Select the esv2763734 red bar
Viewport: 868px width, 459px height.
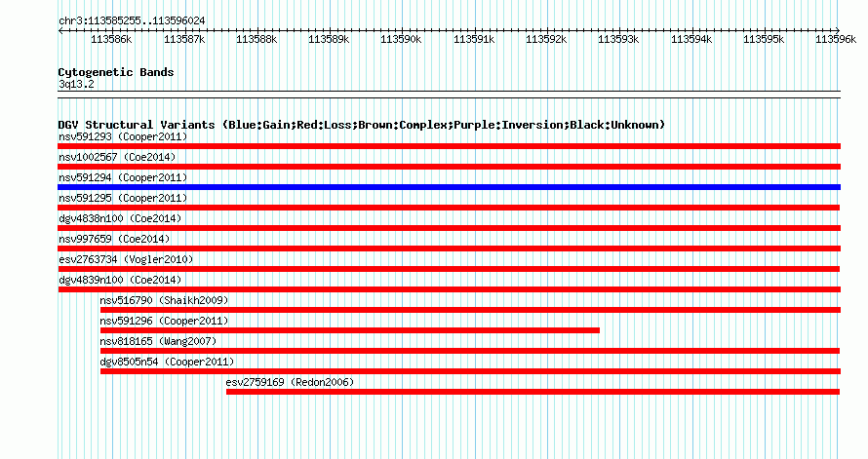tap(449, 269)
